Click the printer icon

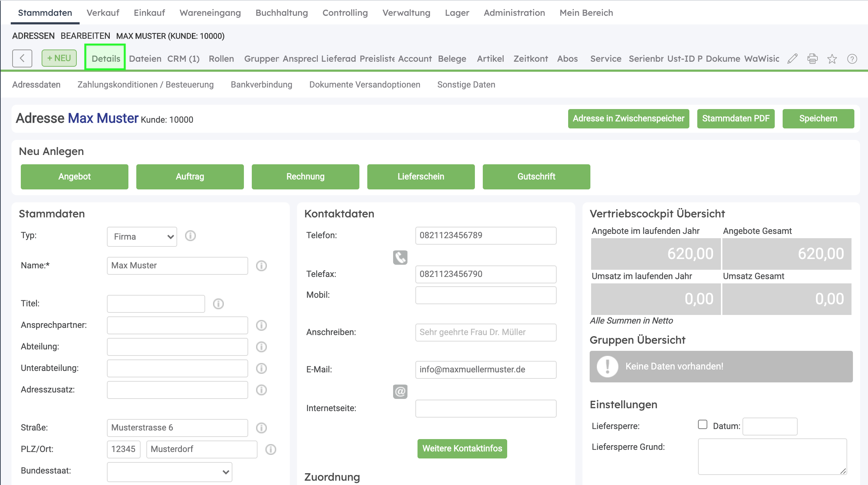(812, 58)
